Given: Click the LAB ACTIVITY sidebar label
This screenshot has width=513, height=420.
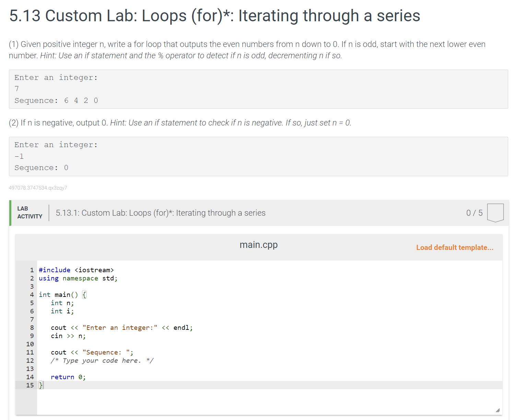Looking at the screenshot, I should tap(30, 213).
